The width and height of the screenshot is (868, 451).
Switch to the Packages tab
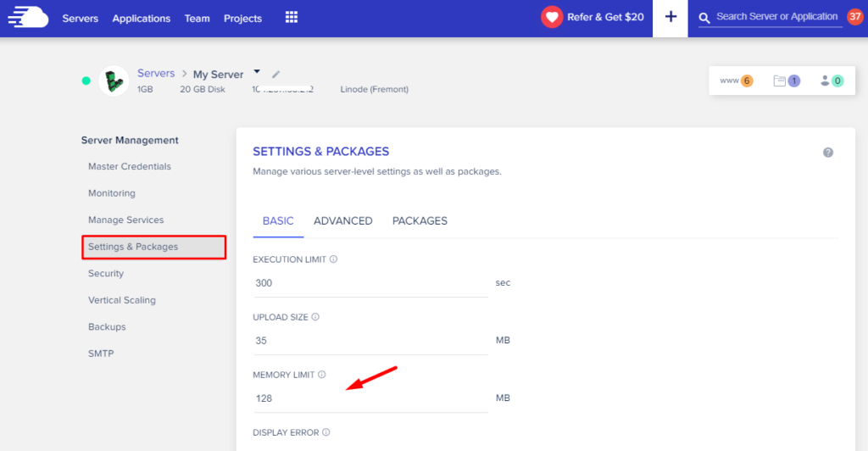420,221
